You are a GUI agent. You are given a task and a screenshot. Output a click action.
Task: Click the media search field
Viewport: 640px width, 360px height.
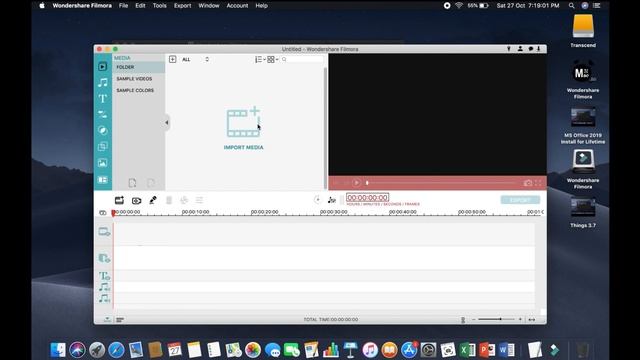click(302, 60)
